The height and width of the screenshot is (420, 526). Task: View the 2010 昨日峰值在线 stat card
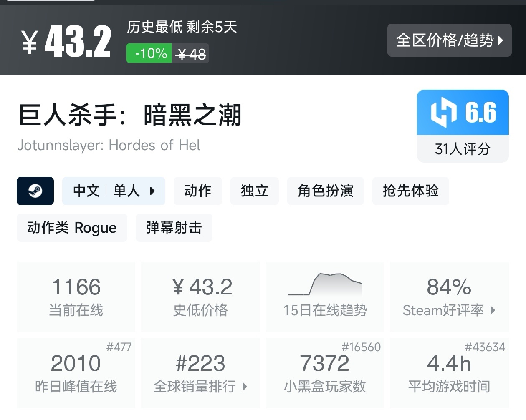pyautogui.click(x=76, y=373)
